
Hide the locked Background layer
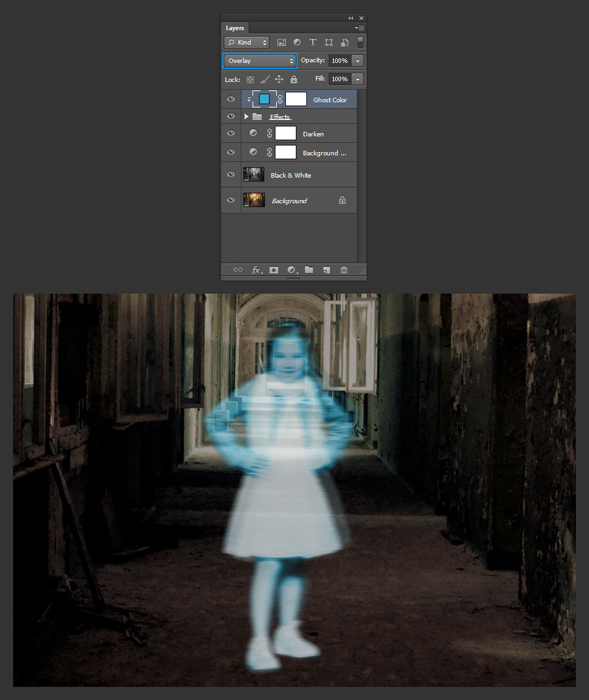click(x=231, y=200)
